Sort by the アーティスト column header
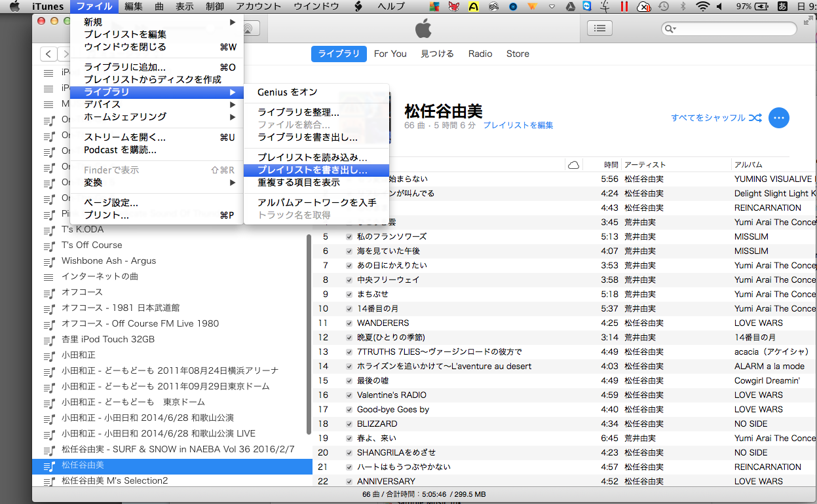The width and height of the screenshot is (817, 504). click(x=675, y=165)
